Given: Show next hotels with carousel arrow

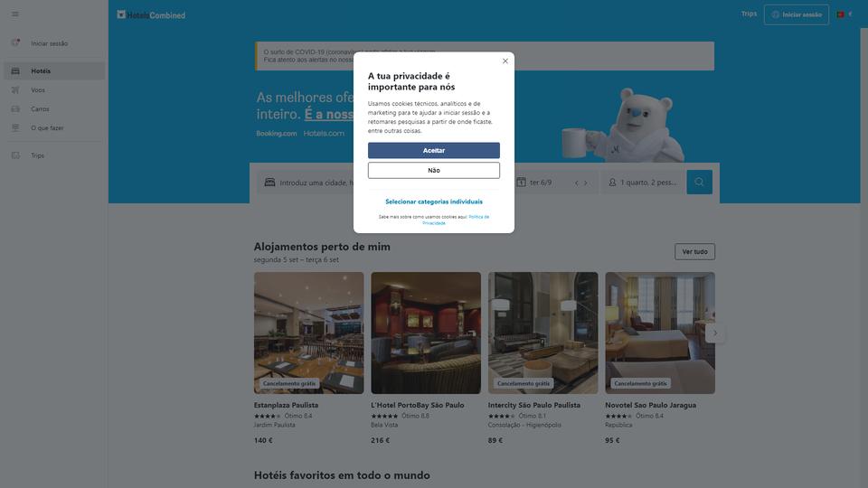Looking at the screenshot, I should (714, 333).
